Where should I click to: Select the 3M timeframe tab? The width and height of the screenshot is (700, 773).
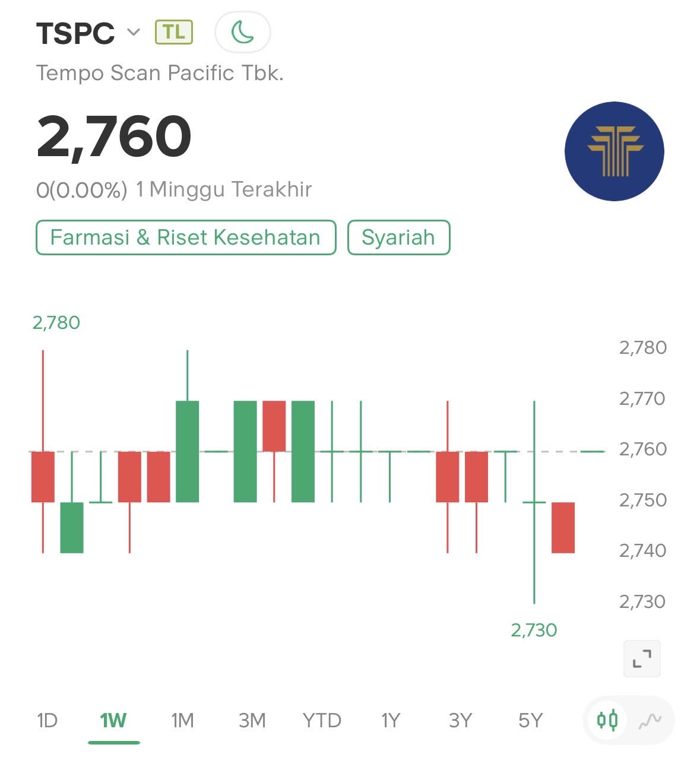[252, 720]
